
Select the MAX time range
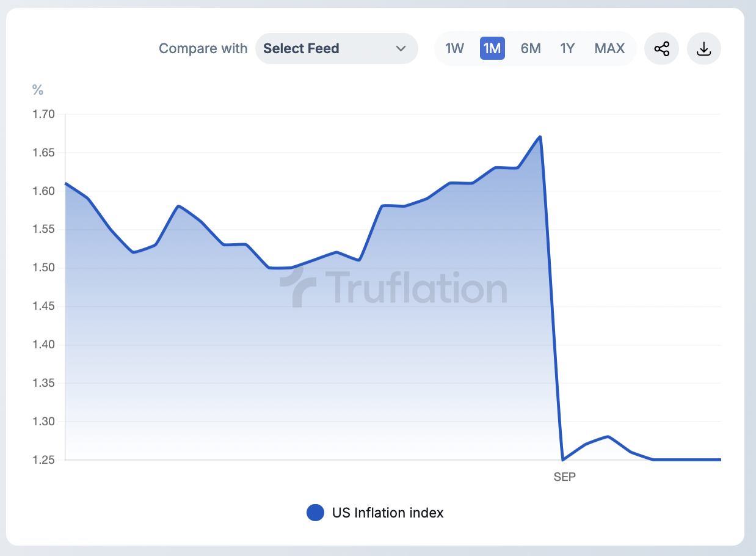609,49
